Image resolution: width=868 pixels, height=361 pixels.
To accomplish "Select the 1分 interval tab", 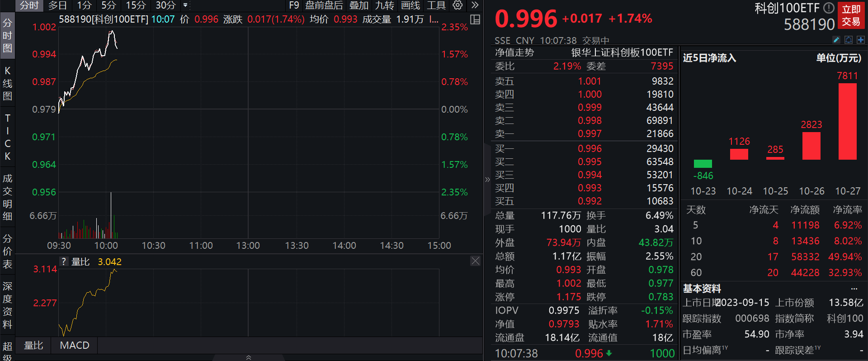I will pyautogui.click(x=84, y=5).
